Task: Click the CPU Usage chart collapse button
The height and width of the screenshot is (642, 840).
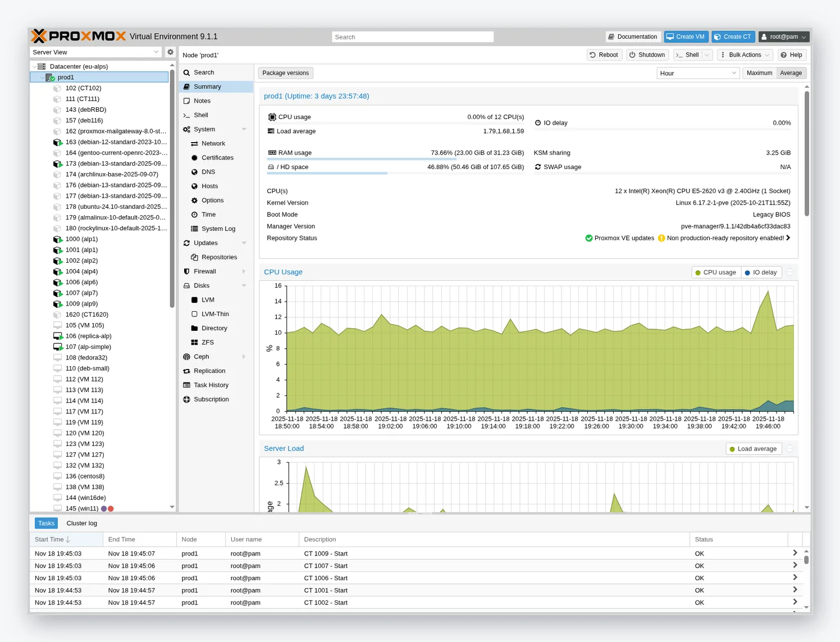Action: pos(789,272)
